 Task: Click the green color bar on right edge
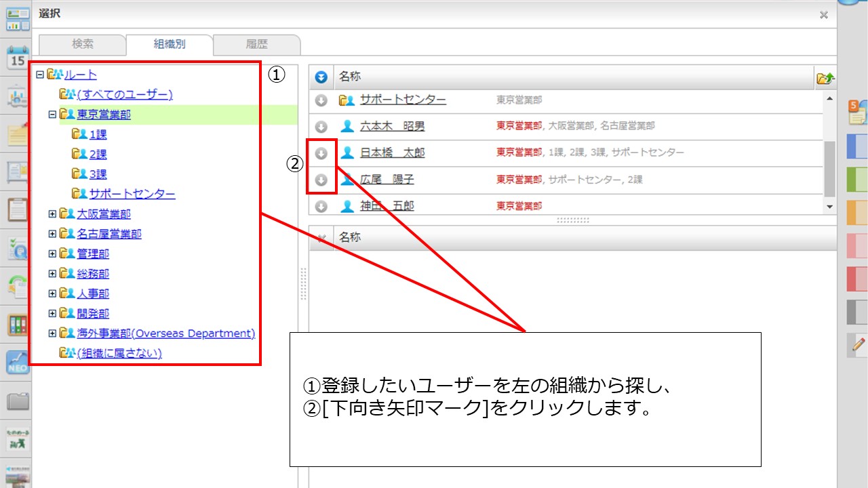point(857,180)
